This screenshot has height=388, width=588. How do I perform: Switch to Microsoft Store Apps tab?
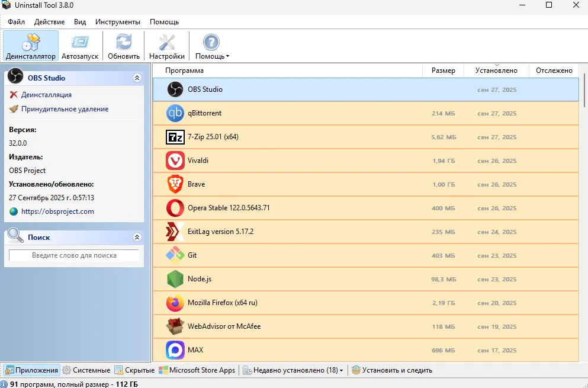click(197, 370)
